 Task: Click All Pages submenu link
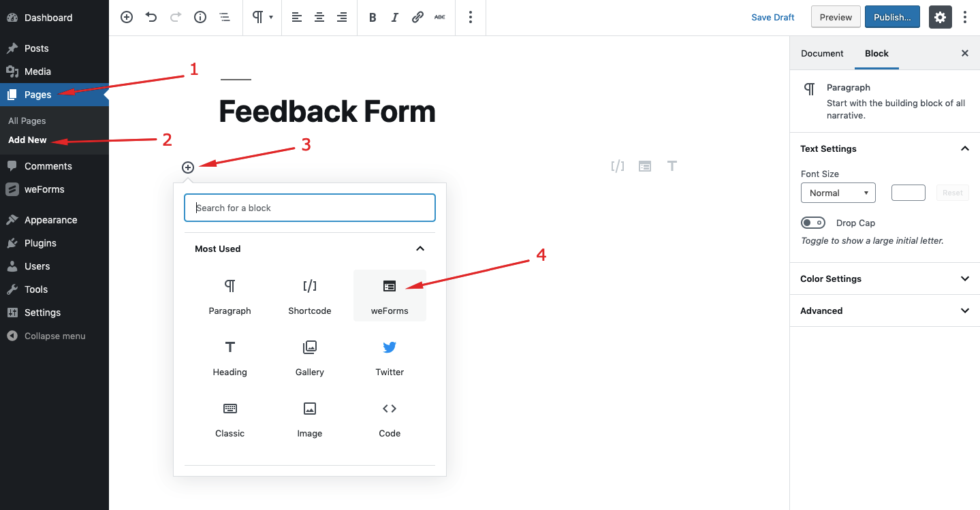pos(27,121)
